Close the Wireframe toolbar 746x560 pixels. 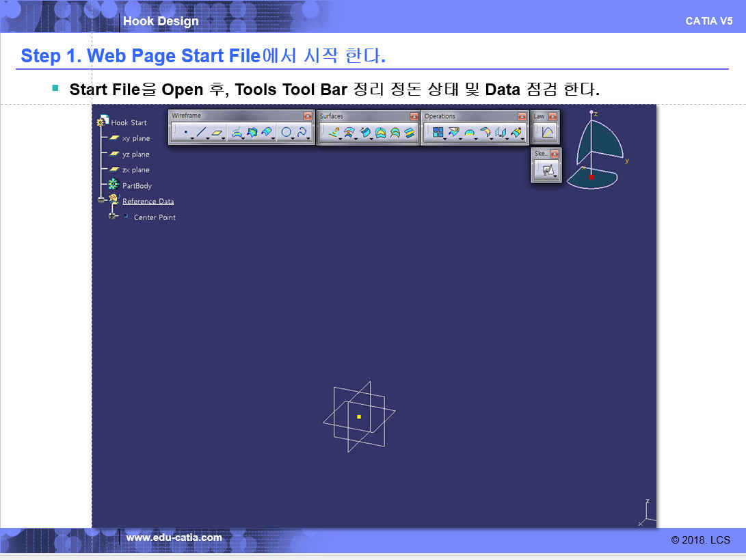(x=308, y=116)
